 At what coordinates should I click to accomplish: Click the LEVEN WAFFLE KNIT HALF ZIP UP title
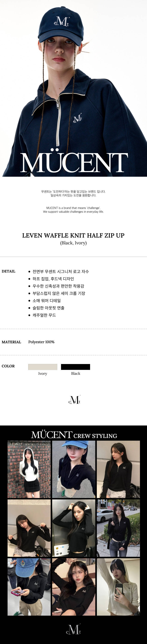tap(73, 235)
